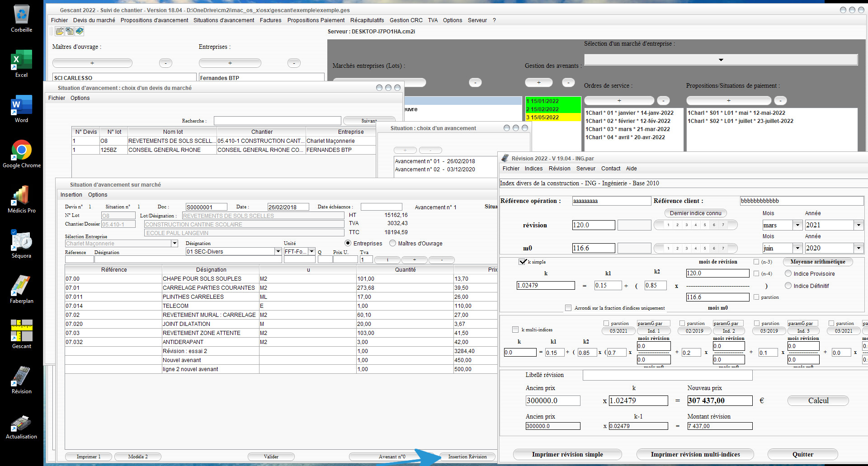This screenshot has height=466, width=868.
Task: Click the Ancien prix 300000.0 input field
Action: pyautogui.click(x=553, y=400)
